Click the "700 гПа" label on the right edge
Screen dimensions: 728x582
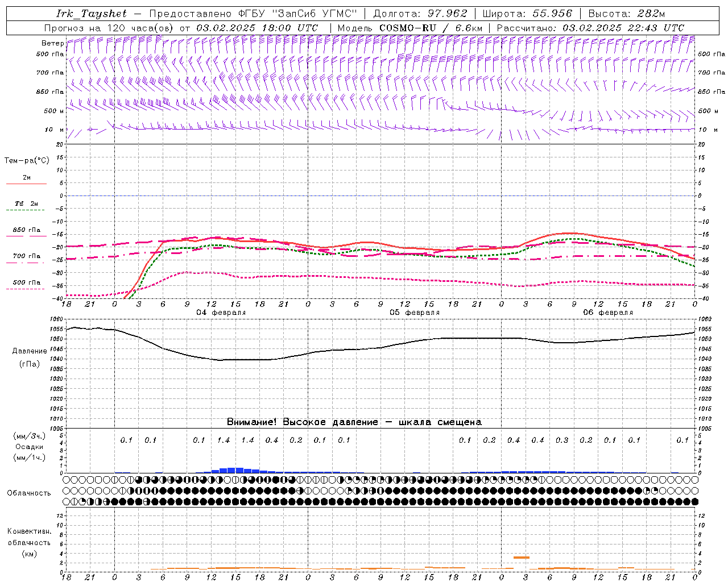tap(712, 73)
